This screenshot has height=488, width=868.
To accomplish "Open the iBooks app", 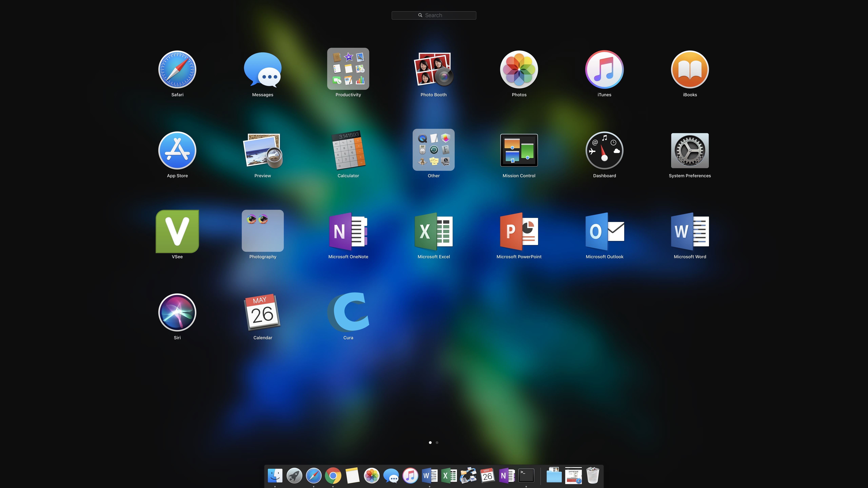I will (690, 69).
